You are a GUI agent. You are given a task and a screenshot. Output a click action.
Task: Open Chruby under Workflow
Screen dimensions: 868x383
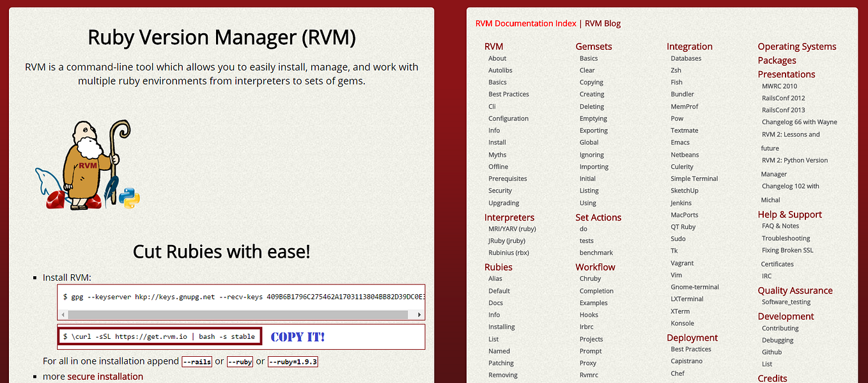point(589,278)
